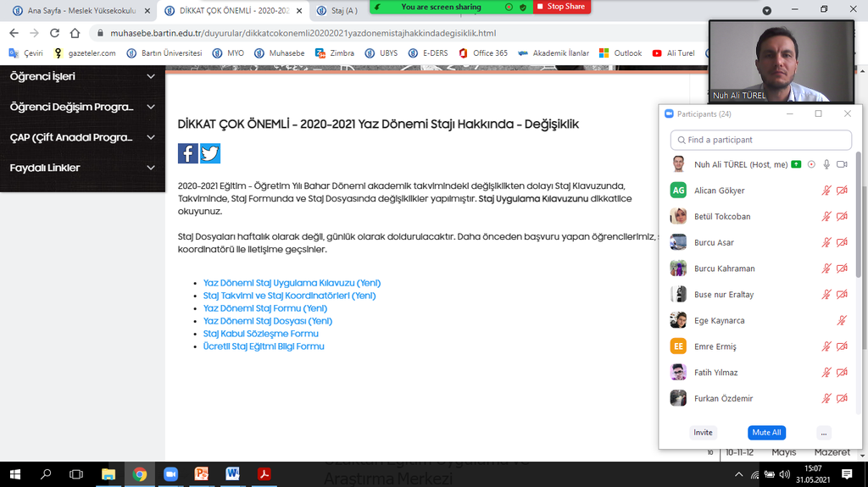Unmute Alican Gökyer's microphone
The image size is (868, 487).
point(826,191)
